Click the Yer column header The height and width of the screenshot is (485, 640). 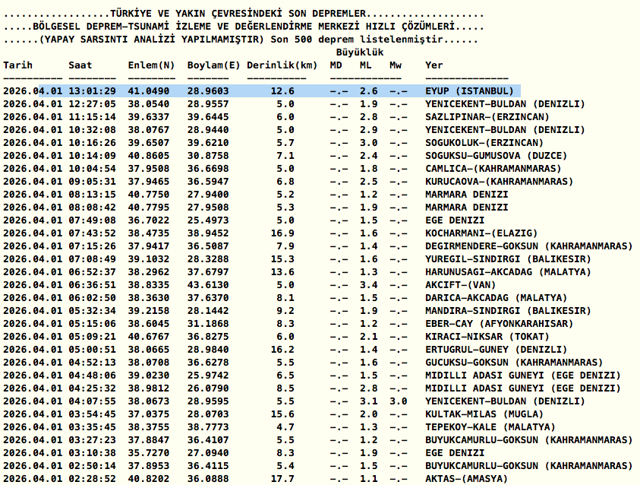434,64
